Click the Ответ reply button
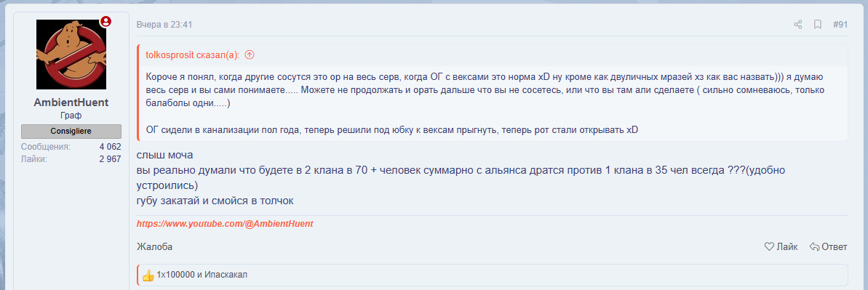The image size is (868, 290). pos(828,247)
